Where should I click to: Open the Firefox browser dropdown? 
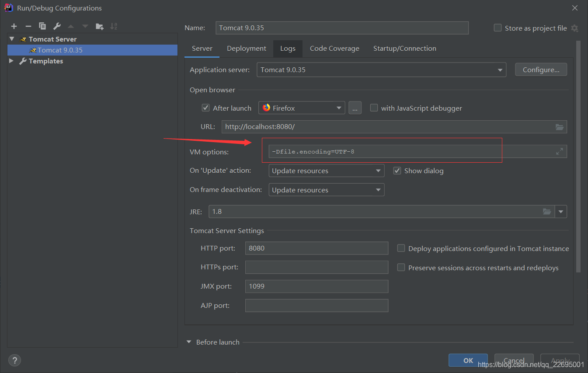[x=302, y=108]
